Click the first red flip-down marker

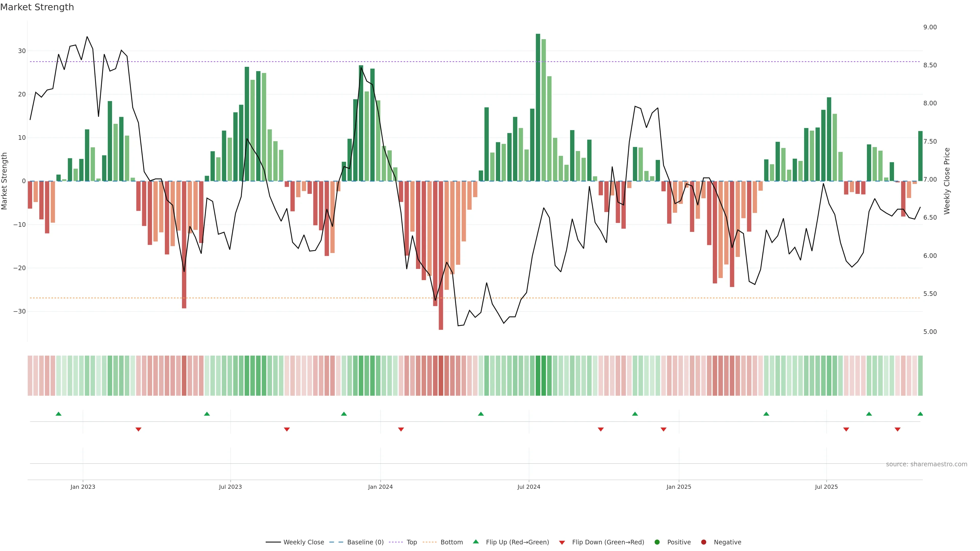click(139, 429)
